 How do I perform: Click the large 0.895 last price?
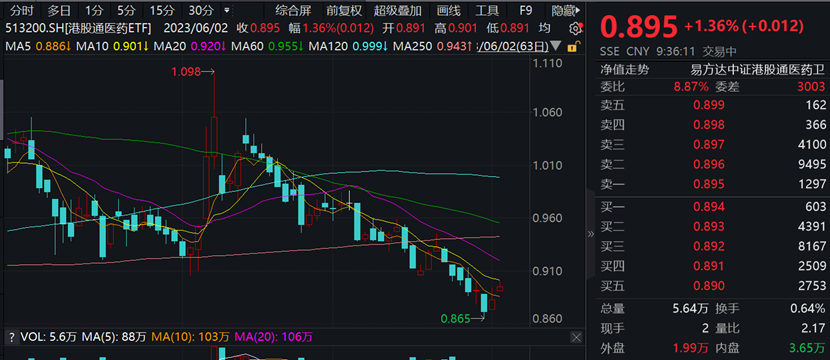coord(638,26)
